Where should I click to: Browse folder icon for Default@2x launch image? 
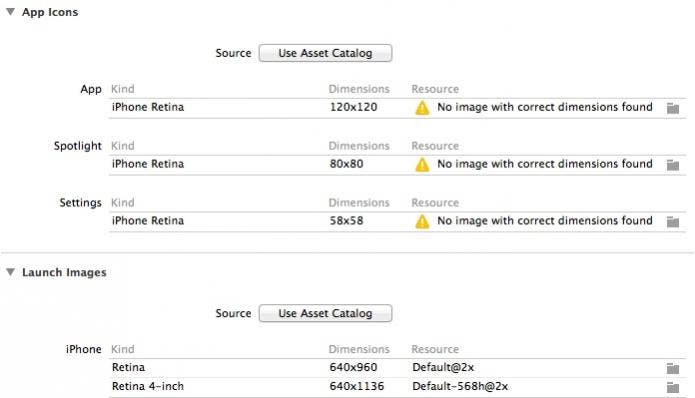[673, 368]
